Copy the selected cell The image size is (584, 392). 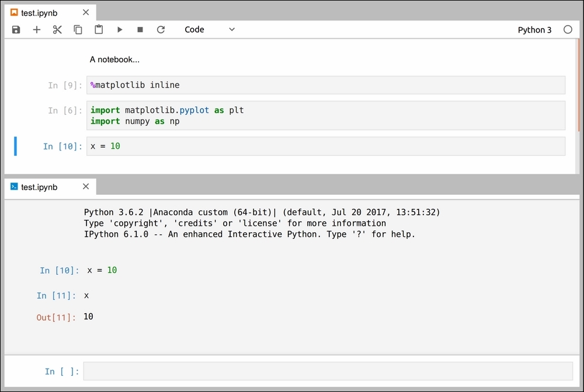tap(78, 30)
